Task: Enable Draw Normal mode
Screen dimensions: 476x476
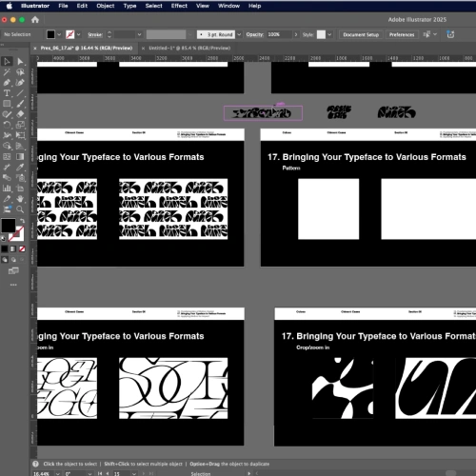Action: pyautogui.click(x=5, y=260)
